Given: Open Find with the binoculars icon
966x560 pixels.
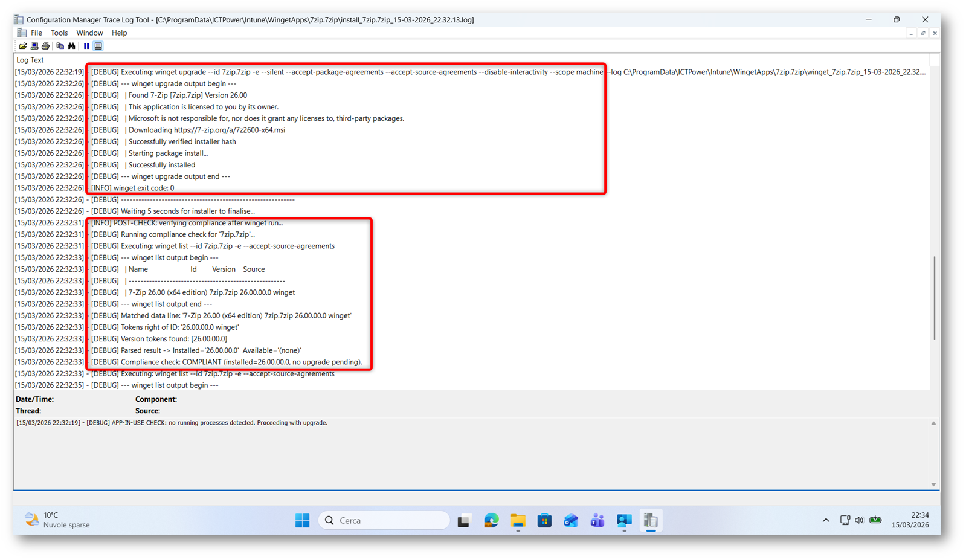Looking at the screenshot, I should pos(71,46).
